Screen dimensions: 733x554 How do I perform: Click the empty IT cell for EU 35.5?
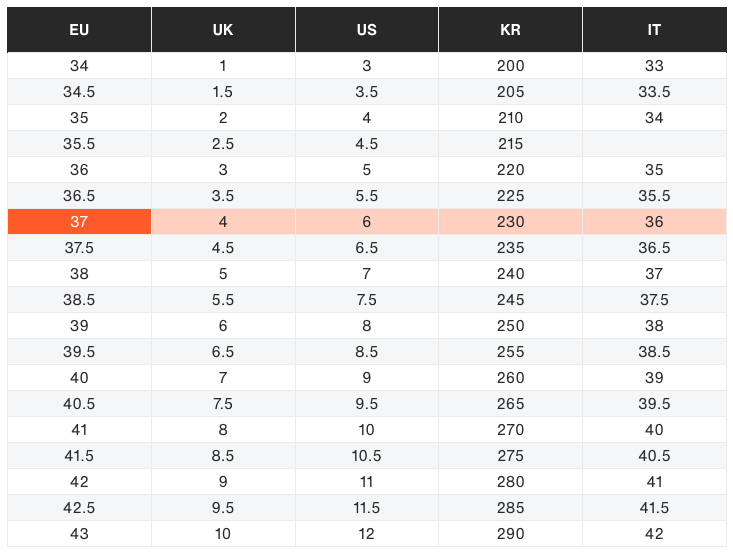click(x=654, y=144)
